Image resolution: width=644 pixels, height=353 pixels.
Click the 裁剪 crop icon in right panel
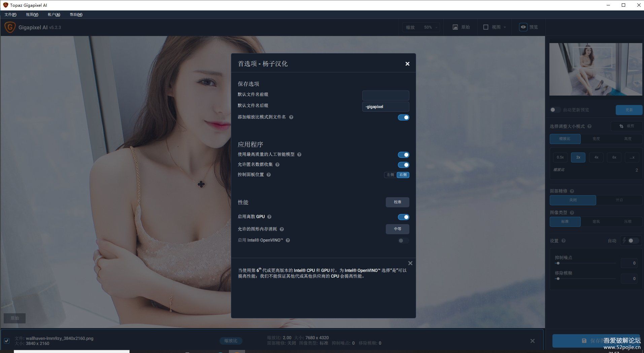coord(621,126)
